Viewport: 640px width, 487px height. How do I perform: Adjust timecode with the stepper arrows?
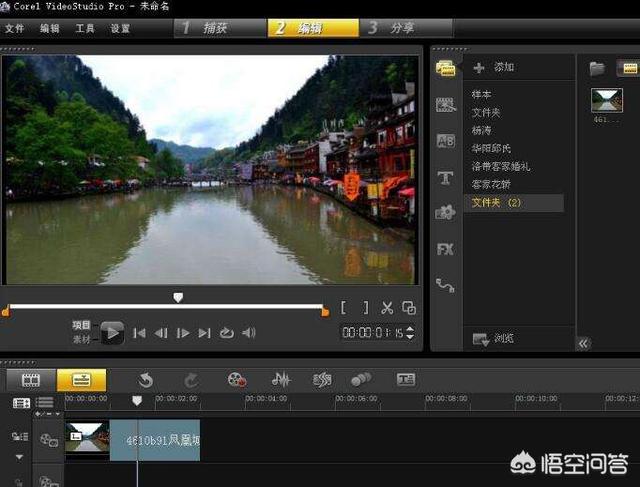410,333
